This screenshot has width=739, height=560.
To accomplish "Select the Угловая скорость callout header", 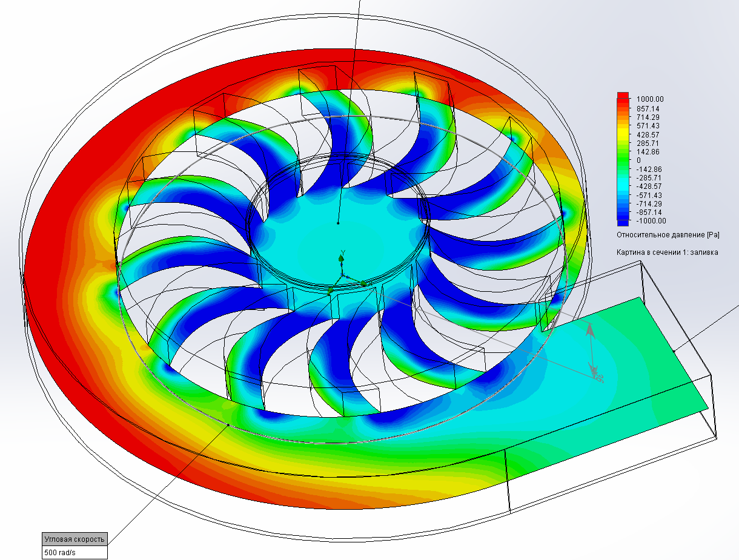I will 75,539.
